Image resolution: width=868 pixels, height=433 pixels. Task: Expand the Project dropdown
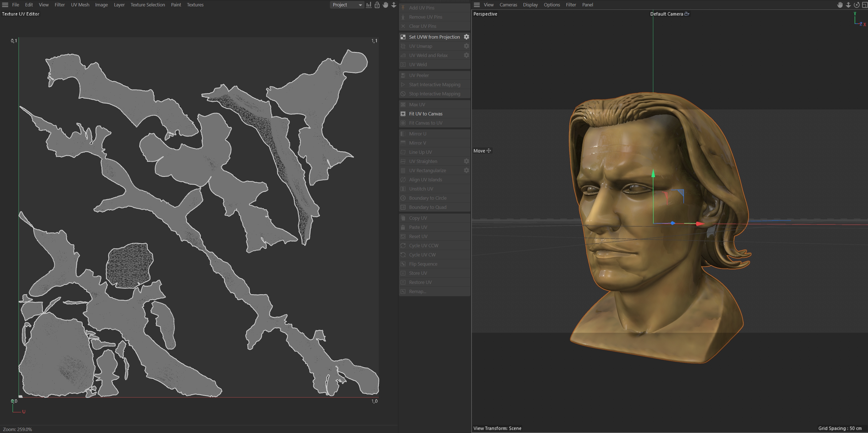point(347,5)
